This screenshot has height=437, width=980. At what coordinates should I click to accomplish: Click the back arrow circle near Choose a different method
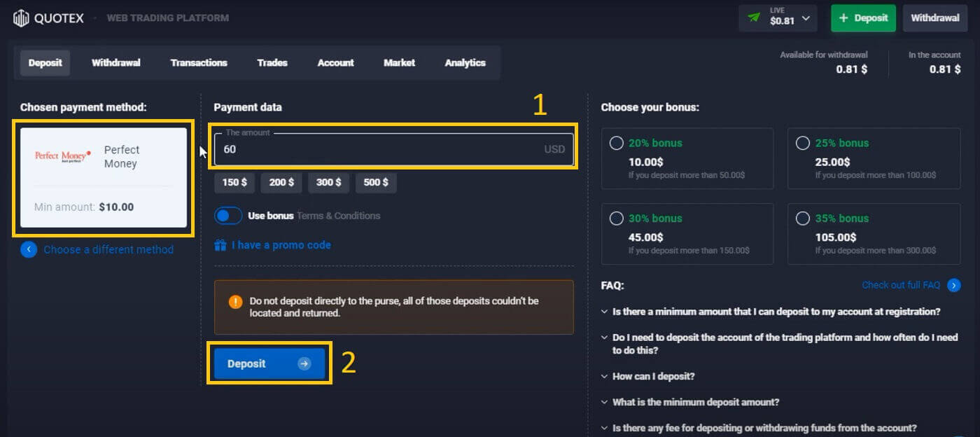(29, 249)
